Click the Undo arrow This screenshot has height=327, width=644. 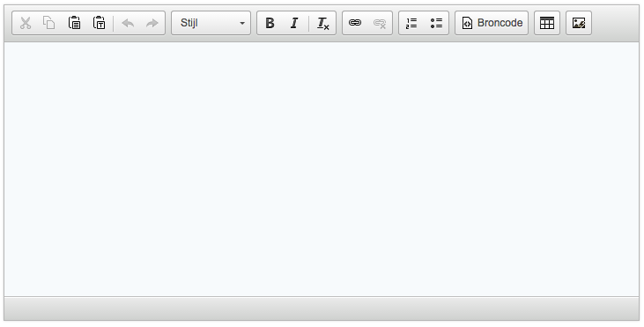pyautogui.click(x=128, y=23)
